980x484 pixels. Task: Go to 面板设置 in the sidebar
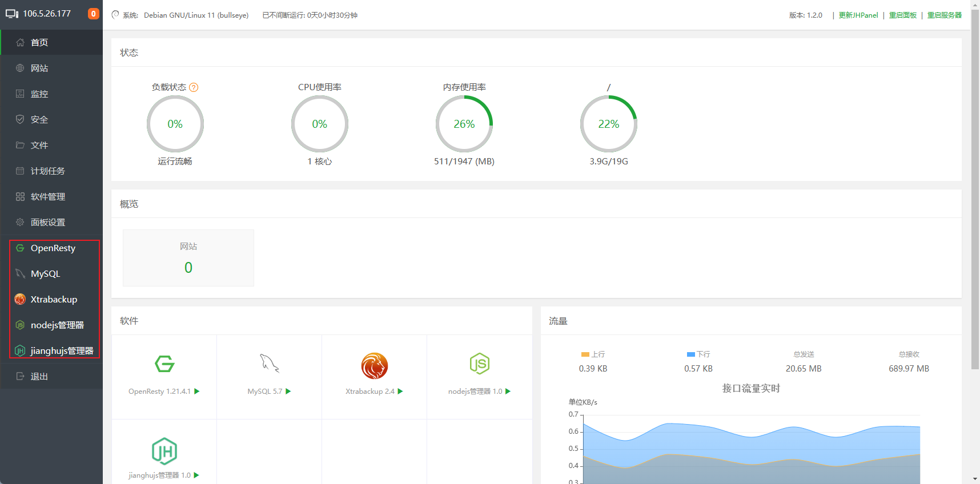[x=48, y=222]
